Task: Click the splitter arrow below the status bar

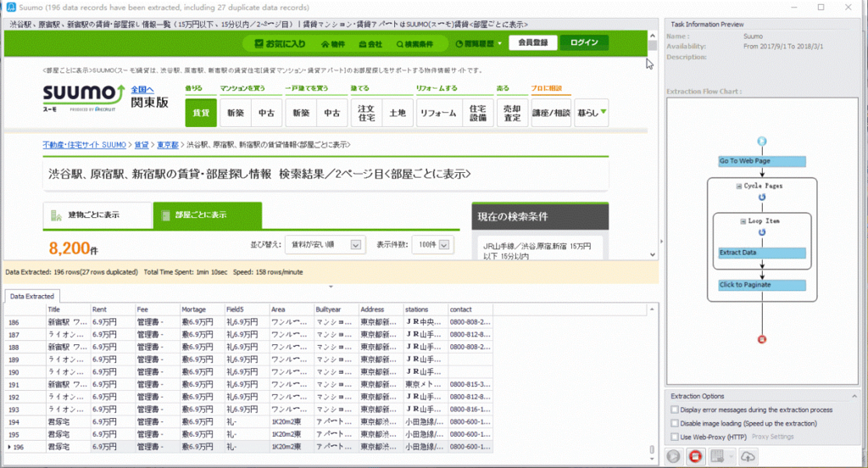Action: [331, 287]
